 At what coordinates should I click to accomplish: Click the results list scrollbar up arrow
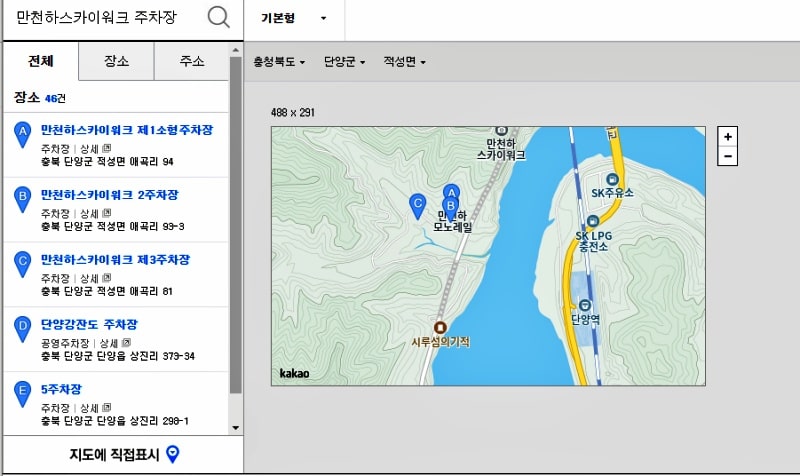tap(235, 50)
